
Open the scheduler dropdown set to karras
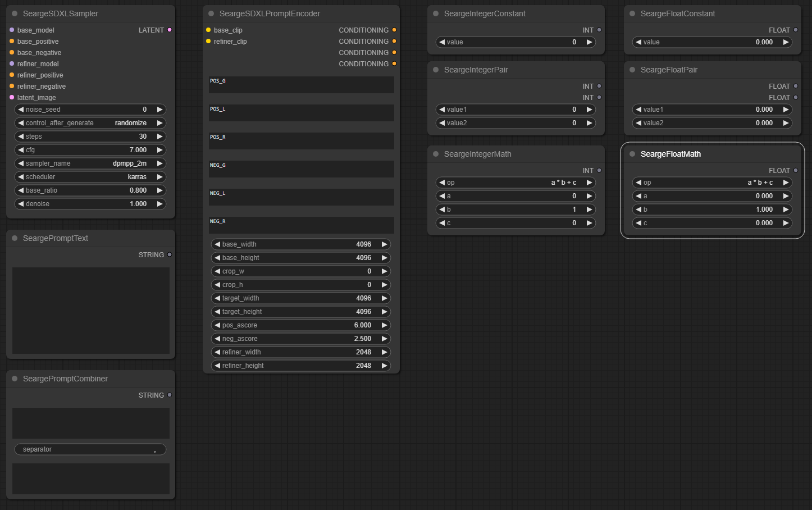(90, 177)
